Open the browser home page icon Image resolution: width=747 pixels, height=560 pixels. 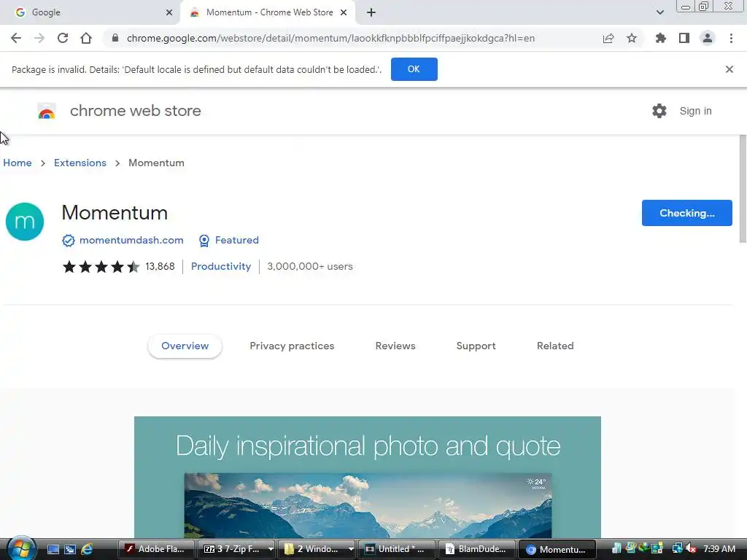click(86, 38)
